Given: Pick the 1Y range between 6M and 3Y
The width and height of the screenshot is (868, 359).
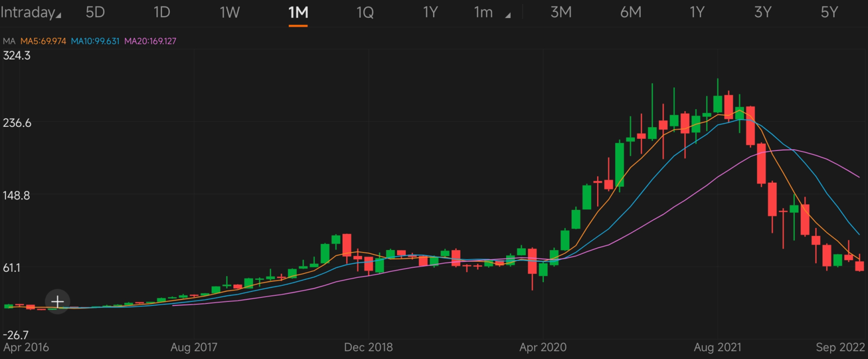Looking at the screenshot, I should (x=697, y=12).
